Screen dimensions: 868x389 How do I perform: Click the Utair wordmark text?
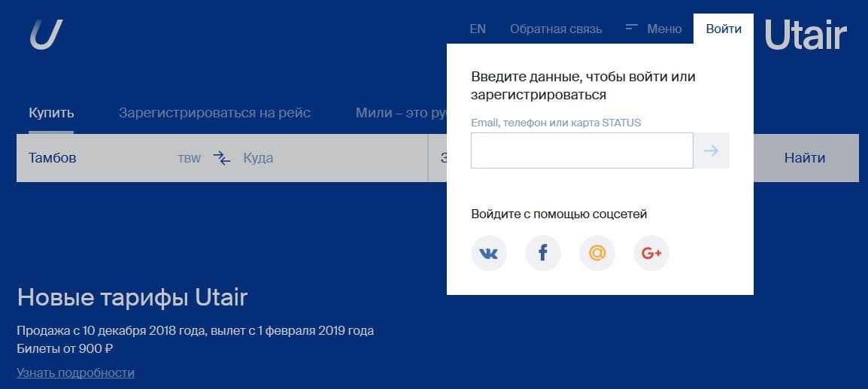coord(806,35)
